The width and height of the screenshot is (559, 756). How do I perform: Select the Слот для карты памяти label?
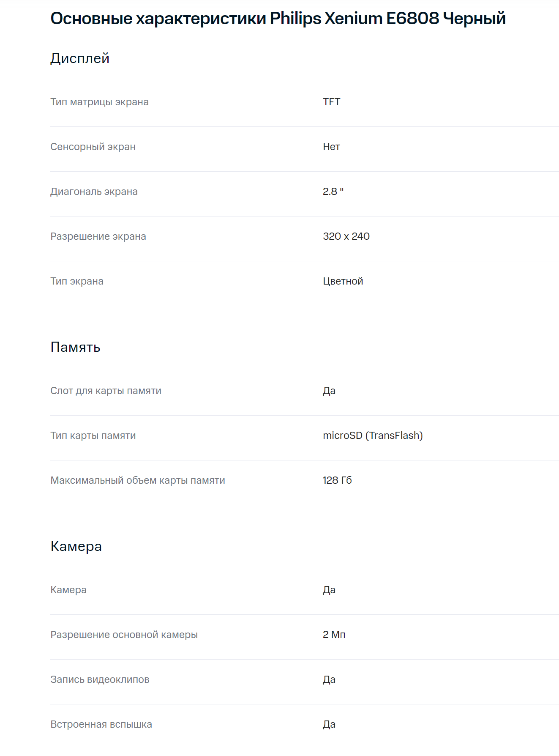click(x=106, y=391)
